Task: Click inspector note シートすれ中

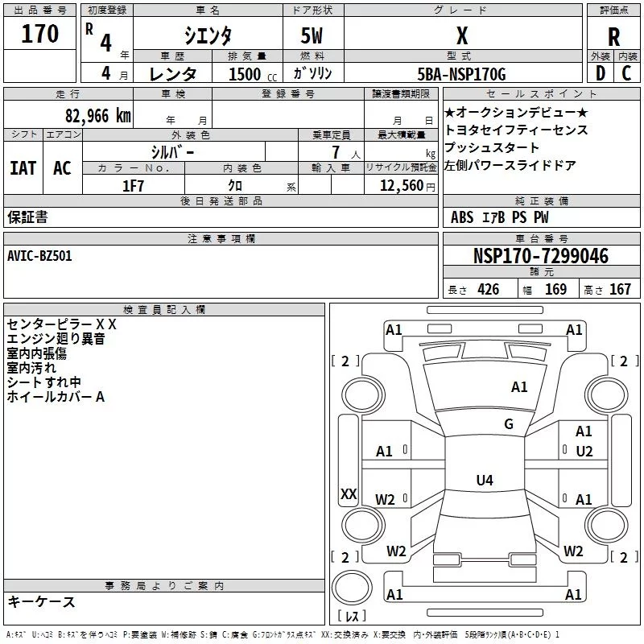Action: pyautogui.click(x=44, y=382)
